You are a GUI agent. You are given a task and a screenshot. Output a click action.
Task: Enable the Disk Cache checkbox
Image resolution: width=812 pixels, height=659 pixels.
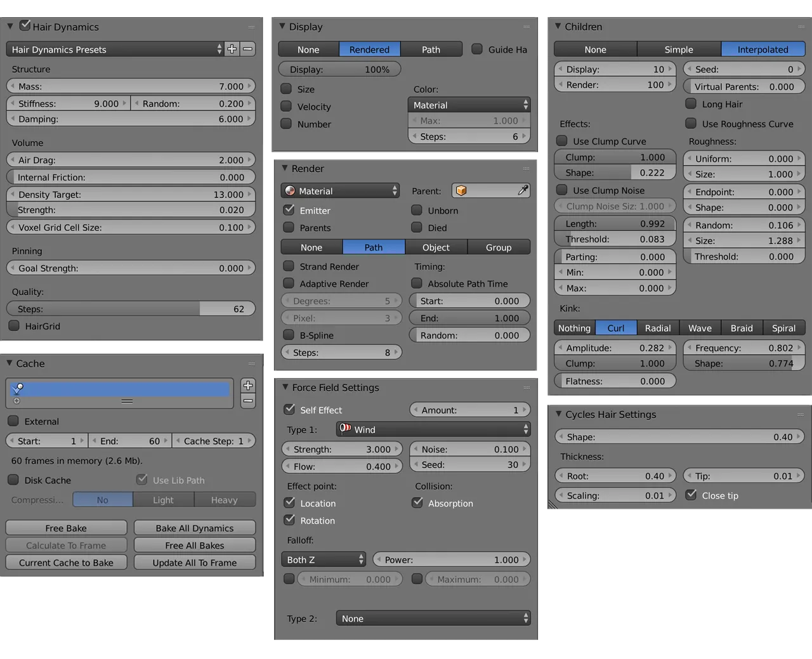tap(13, 480)
